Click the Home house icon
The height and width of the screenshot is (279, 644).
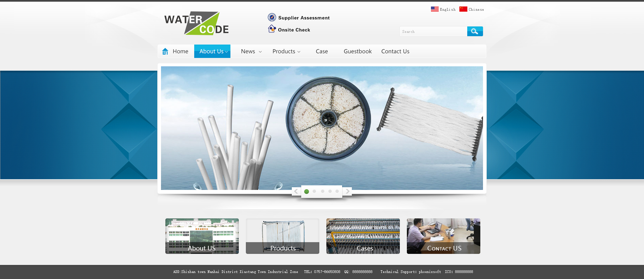(x=165, y=51)
